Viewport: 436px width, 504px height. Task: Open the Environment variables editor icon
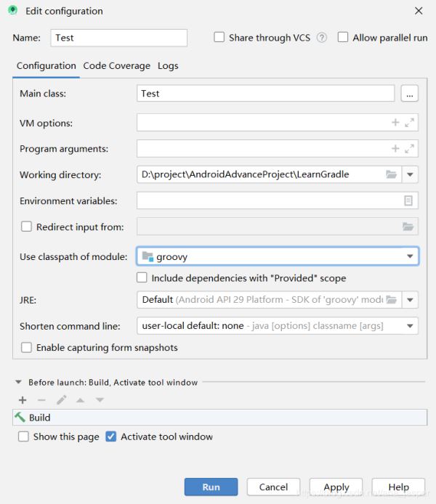click(x=408, y=200)
